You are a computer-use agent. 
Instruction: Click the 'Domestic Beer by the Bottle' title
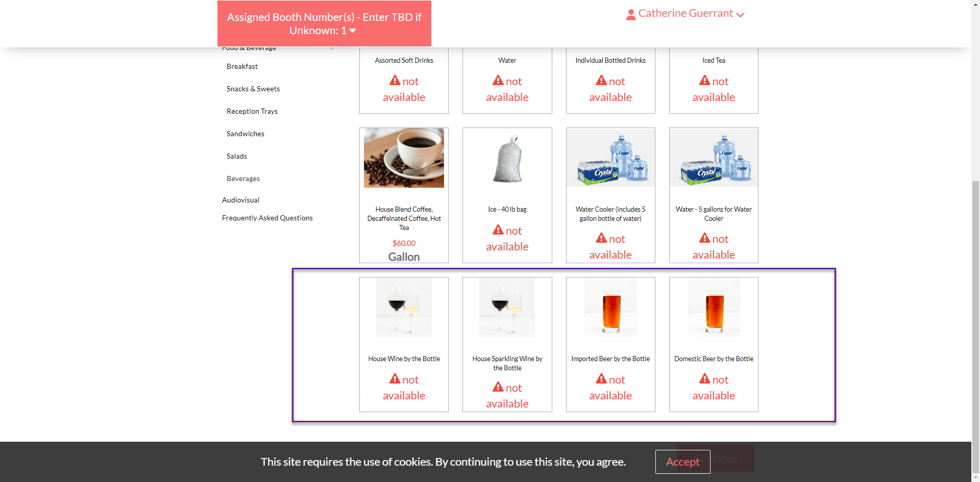(714, 359)
